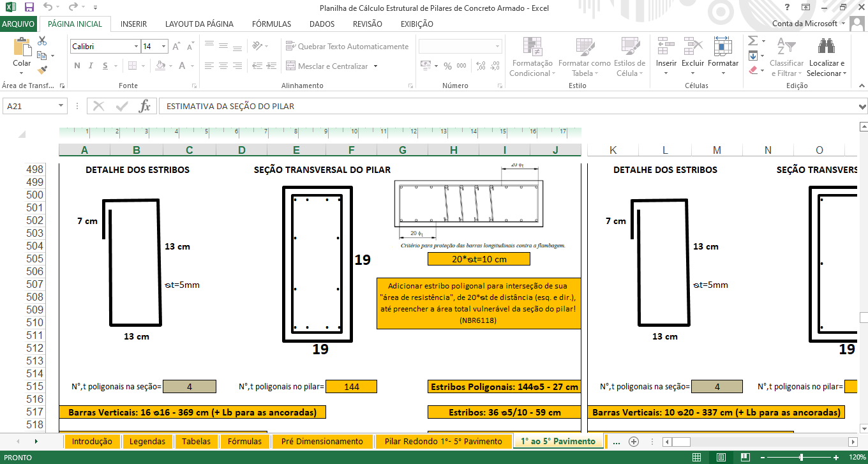Open the font size 14 dropdown
The width and height of the screenshot is (868, 464).
(x=164, y=47)
